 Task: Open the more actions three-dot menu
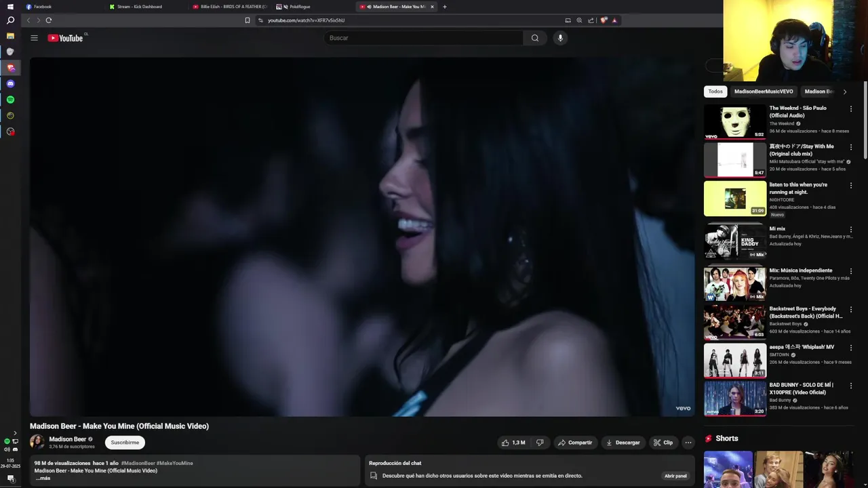688,443
